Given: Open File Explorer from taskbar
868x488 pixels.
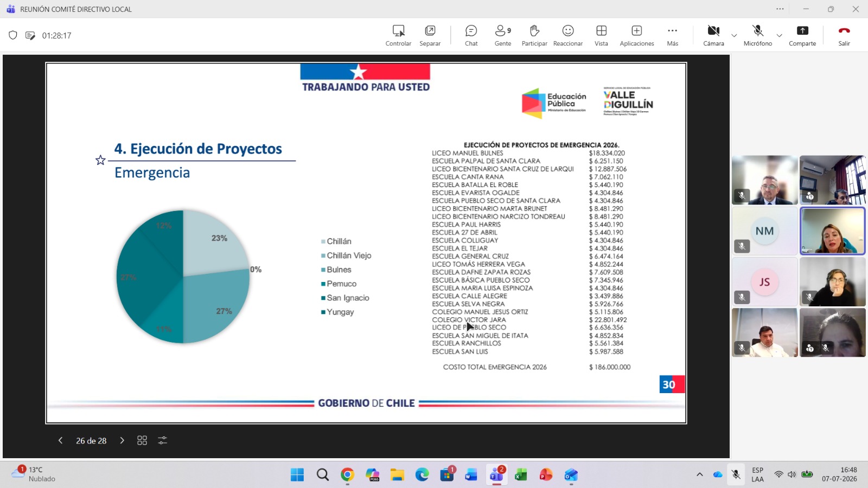Looking at the screenshot, I should [x=397, y=475].
